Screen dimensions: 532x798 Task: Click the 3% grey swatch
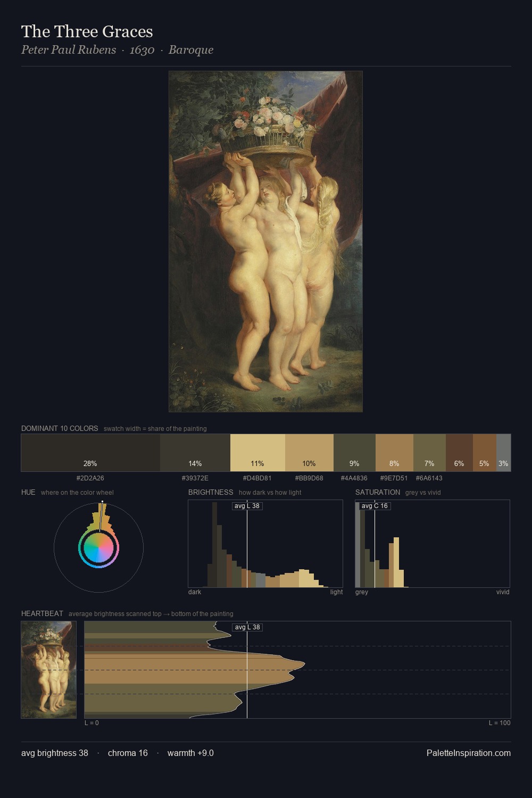(503, 453)
